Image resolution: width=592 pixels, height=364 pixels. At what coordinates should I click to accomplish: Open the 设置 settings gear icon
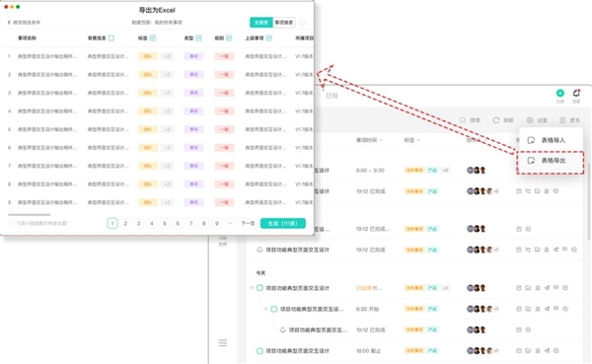point(530,120)
